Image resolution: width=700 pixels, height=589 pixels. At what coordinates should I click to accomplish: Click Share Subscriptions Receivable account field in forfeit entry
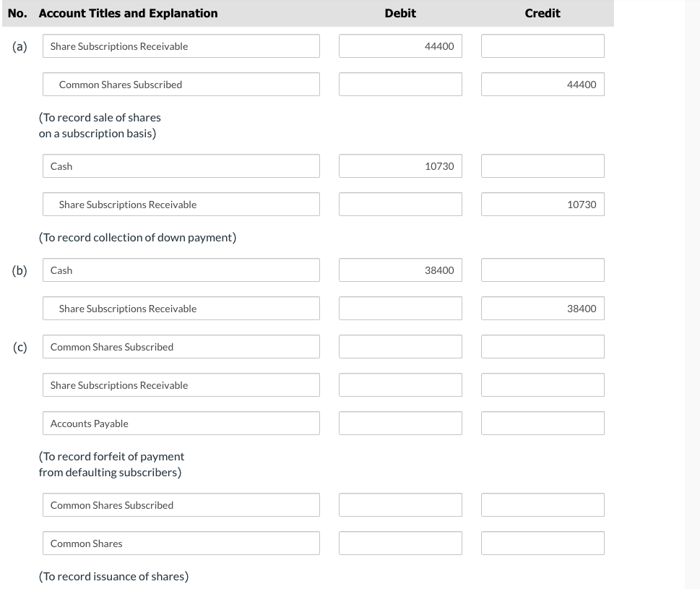[x=181, y=385]
